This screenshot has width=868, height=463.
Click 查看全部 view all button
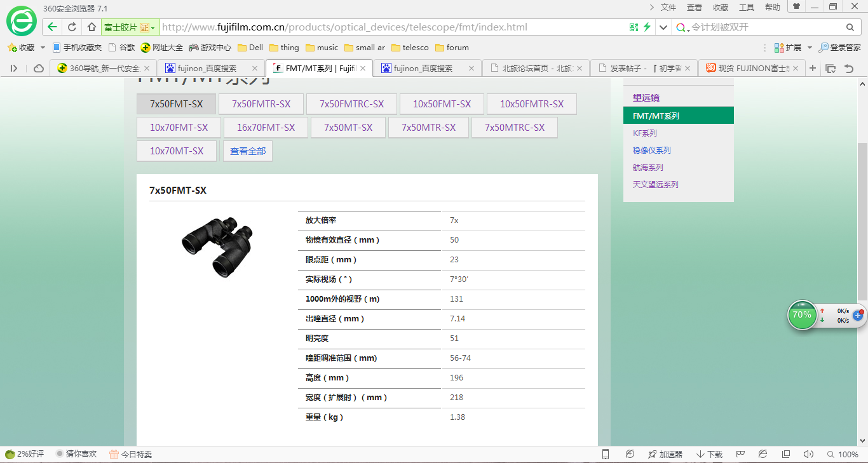coord(248,151)
